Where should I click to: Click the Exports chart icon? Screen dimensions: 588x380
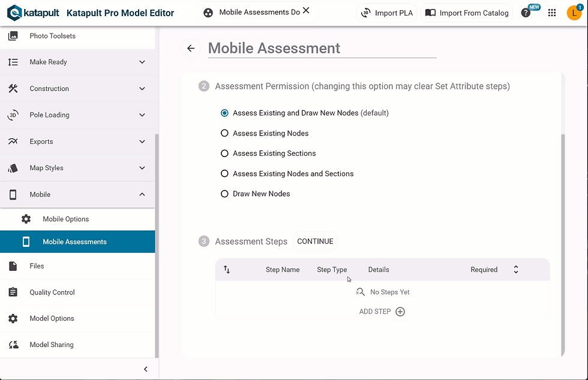(13, 141)
